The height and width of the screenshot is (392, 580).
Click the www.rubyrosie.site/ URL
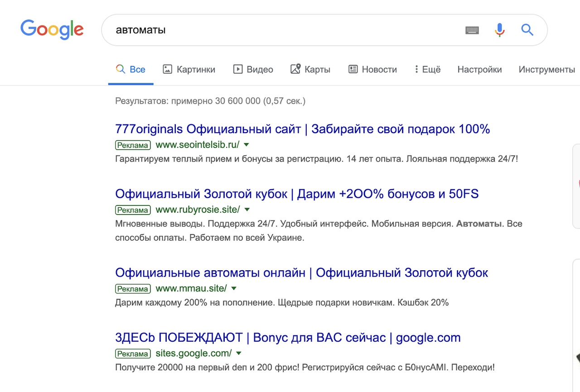point(198,210)
